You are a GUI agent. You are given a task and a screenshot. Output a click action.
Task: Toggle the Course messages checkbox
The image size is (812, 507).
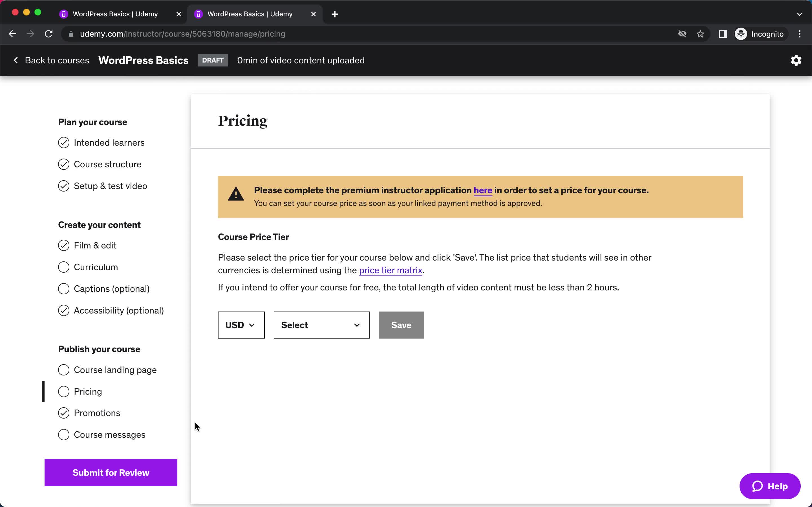click(x=63, y=434)
